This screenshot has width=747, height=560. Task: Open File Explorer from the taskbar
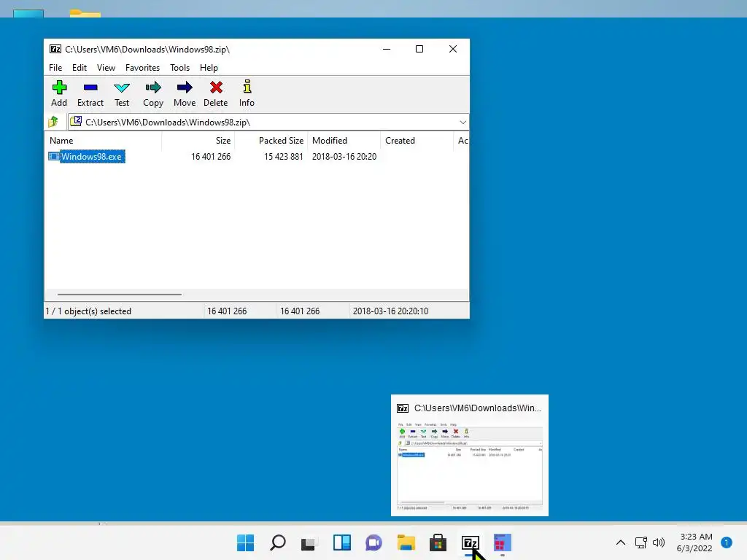click(x=406, y=542)
